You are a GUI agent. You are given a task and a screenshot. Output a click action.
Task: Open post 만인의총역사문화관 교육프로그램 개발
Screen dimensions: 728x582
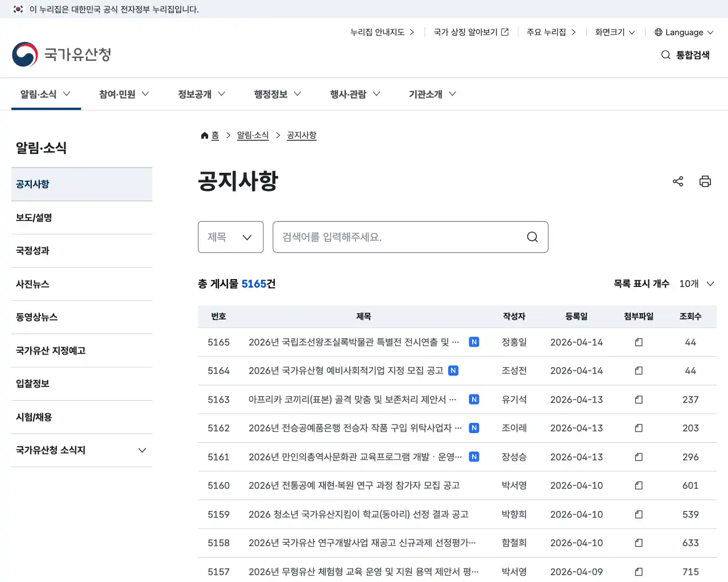pos(355,457)
